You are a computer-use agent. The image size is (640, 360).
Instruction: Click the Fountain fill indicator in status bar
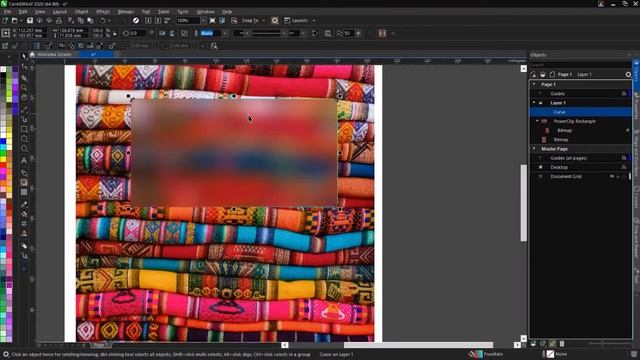(487, 354)
